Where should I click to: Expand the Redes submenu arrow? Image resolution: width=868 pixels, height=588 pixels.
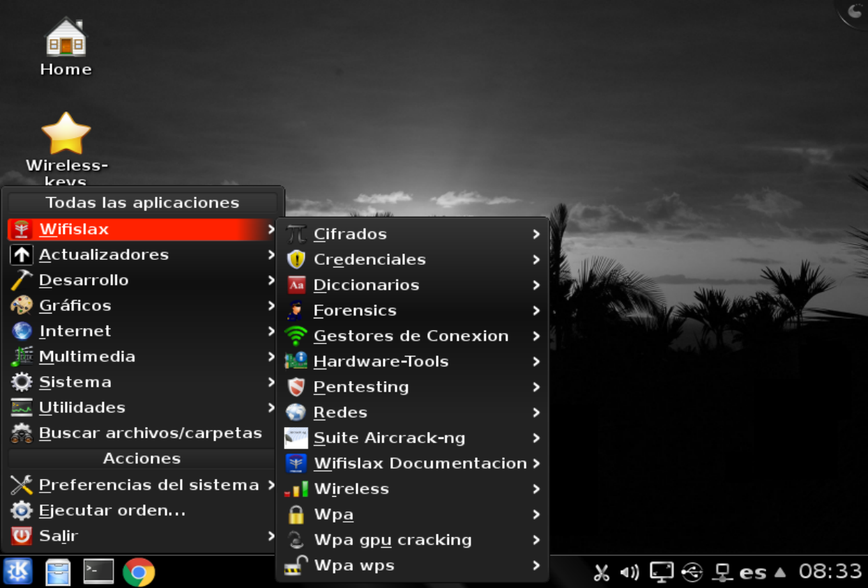(536, 412)
